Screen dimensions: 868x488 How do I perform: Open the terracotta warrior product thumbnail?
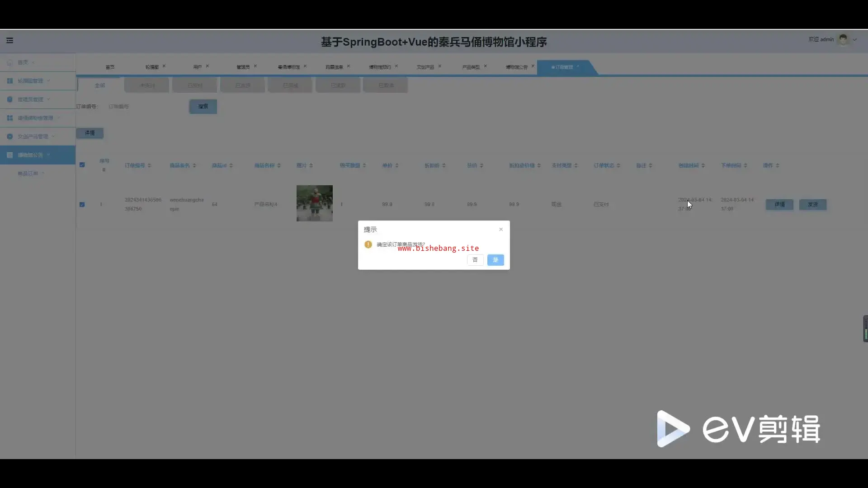(x=315, y=203)
